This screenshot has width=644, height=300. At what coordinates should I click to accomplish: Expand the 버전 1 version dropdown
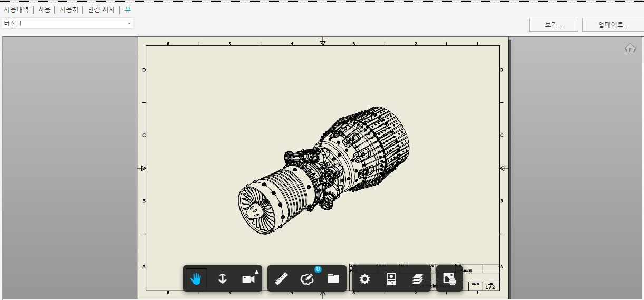[129, 24]
